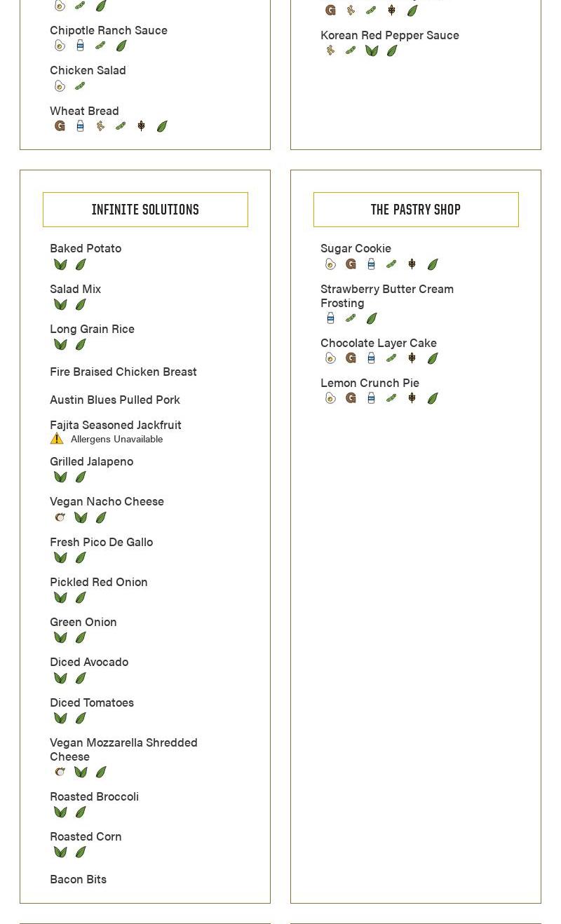Select the Infinite Solutions section header

145,210
